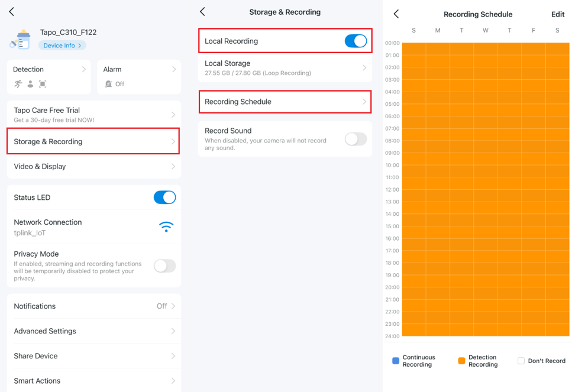Expand the Notifications setting chevron
Screen dimensions: 572x392
click(173, 306)
